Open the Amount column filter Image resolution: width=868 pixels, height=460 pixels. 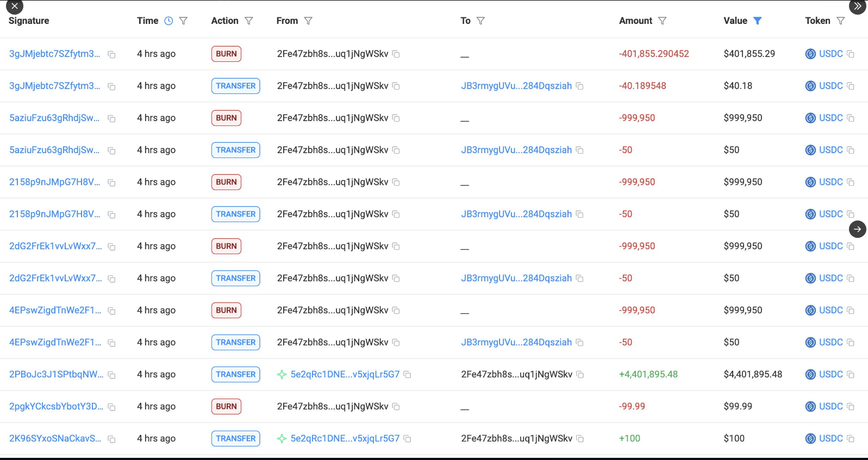[x=662, y=21]
